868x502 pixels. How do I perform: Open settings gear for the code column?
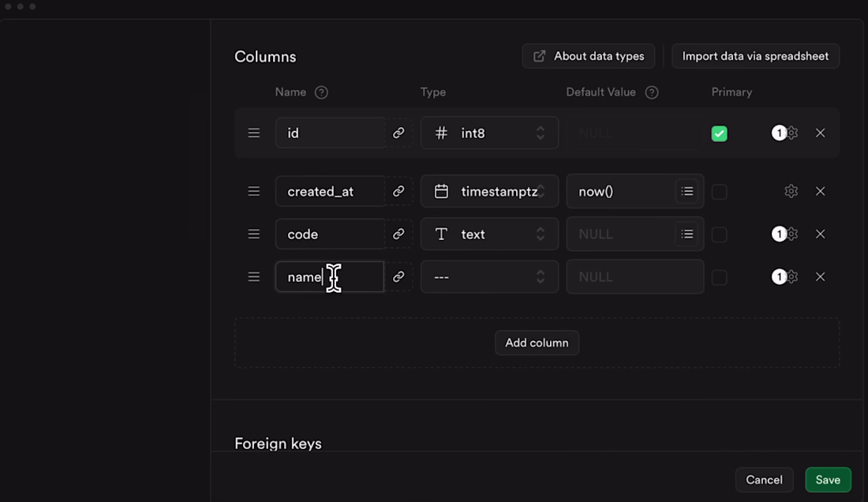pyautogui.click(x=792, y=234)
